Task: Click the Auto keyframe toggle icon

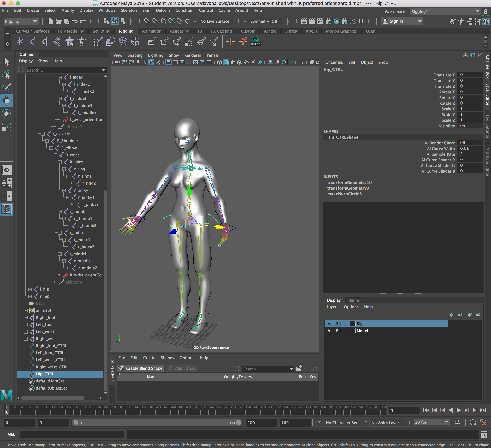Action: point(473,422)
